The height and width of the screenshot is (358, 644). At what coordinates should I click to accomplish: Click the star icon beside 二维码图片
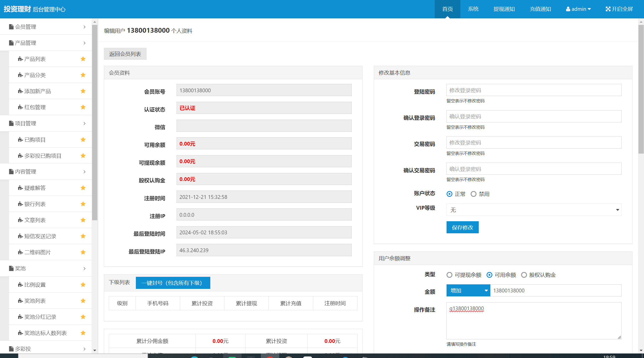click(83, 252)
